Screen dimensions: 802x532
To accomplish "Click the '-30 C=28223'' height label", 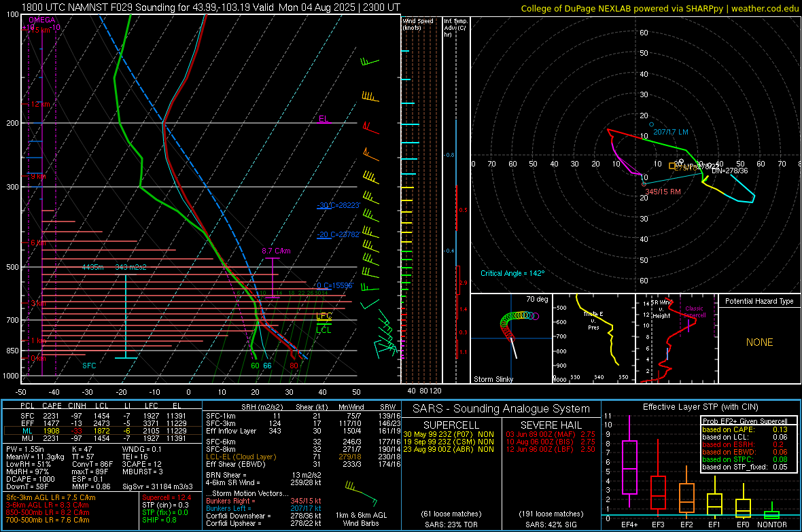I will click(x=338, y=205).
